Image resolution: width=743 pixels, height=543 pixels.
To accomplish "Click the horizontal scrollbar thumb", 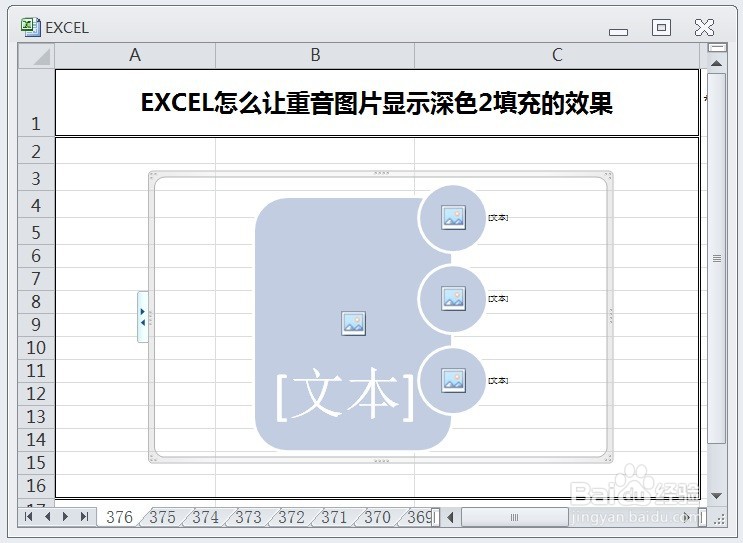I will pyautogui.click(x=515, y=517).
